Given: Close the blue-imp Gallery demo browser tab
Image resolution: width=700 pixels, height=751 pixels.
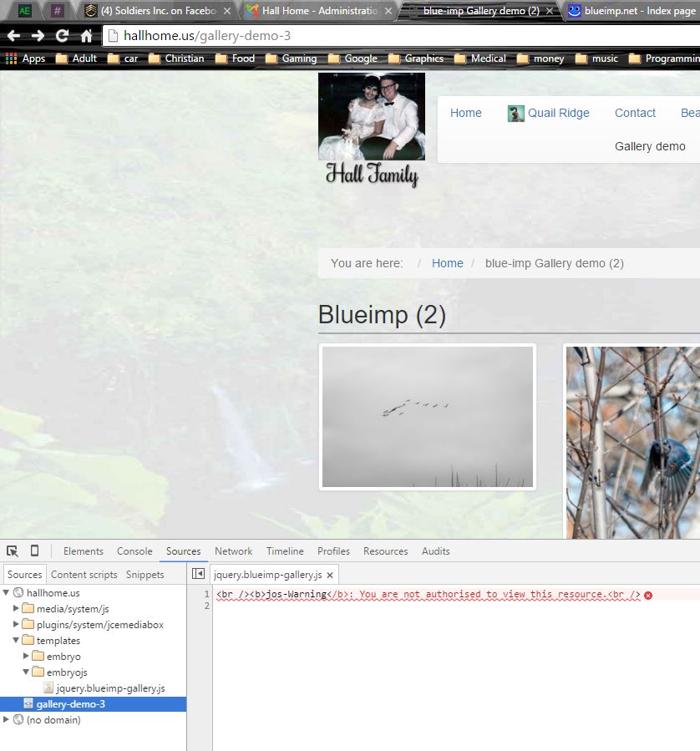Looking at the screenshot, I should 550,11.
